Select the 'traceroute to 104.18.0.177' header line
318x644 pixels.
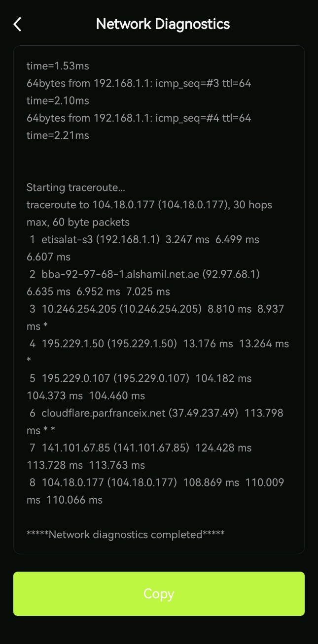click(x=149, y=205)
